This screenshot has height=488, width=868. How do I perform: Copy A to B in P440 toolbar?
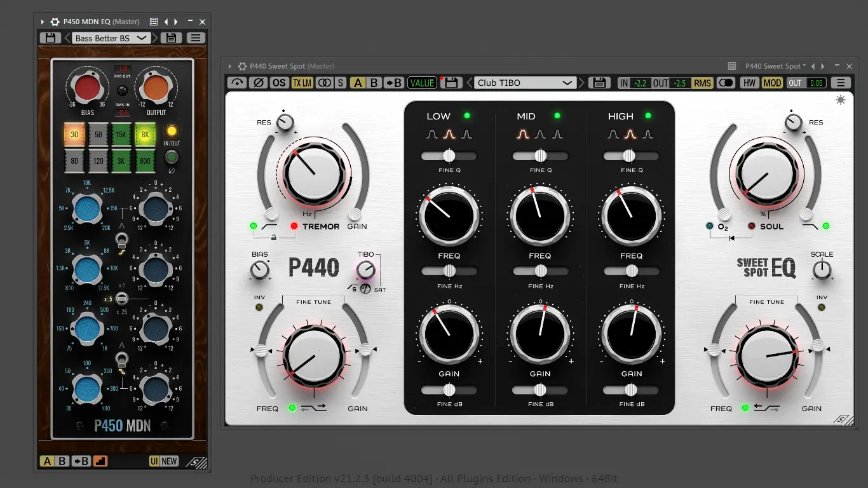395,83
